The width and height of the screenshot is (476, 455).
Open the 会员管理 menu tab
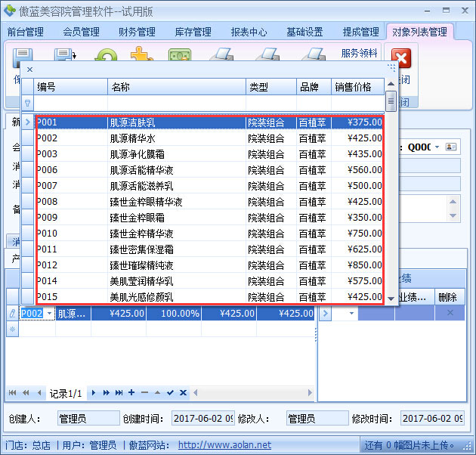[81, 32]
